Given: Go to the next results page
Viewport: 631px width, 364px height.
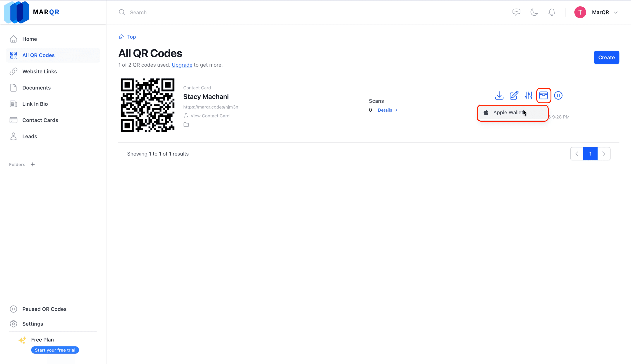Looking at the screenshot, I should (x=604, y=154).
